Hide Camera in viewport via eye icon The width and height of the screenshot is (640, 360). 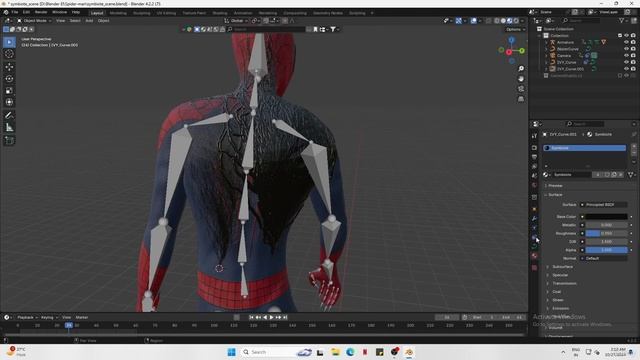point(626,56)
